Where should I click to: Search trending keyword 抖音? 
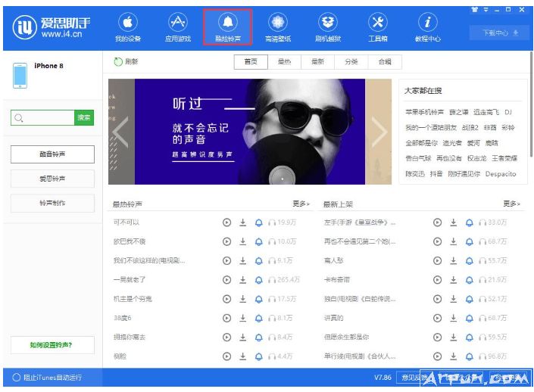click(436, 174)
